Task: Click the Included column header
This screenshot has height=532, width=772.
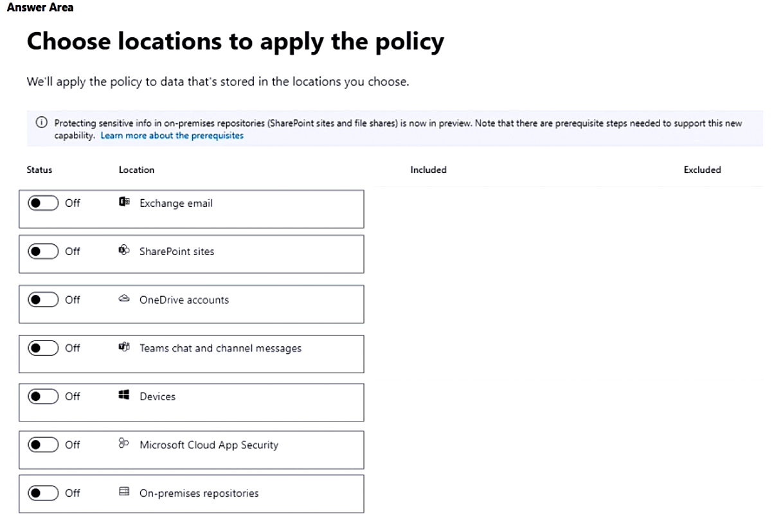Action: (428, 170)
